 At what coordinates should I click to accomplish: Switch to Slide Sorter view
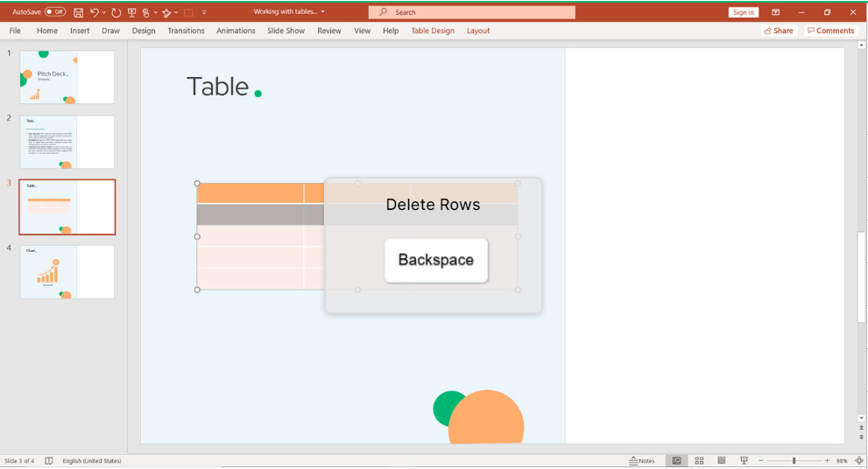pyautogui.click(x=699, y=460)
